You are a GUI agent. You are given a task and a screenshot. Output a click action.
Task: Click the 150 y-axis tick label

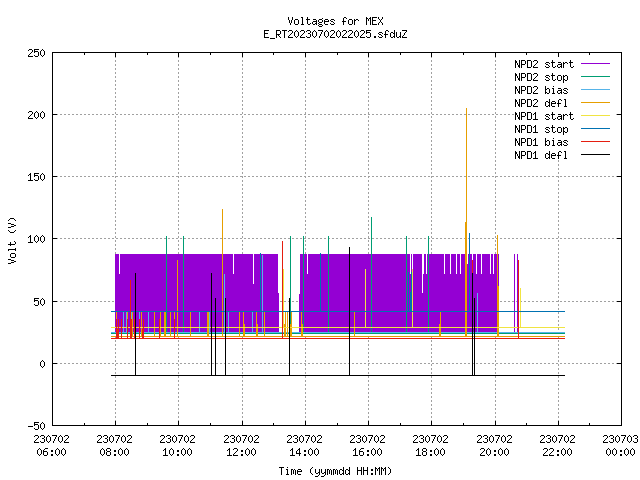pyautogui.click(x=36, y=178)
